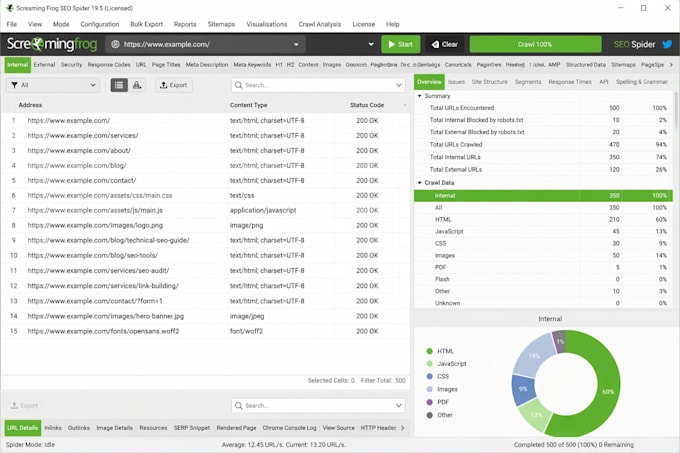Open the All filter dropdown
Image resolution: width=680 pixels, height=453 pixels.
pyautogui.click(x=53, y=85)
